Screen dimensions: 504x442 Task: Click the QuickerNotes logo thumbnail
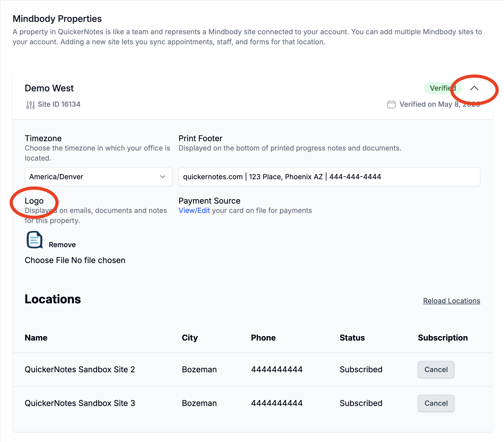(35, 240)
